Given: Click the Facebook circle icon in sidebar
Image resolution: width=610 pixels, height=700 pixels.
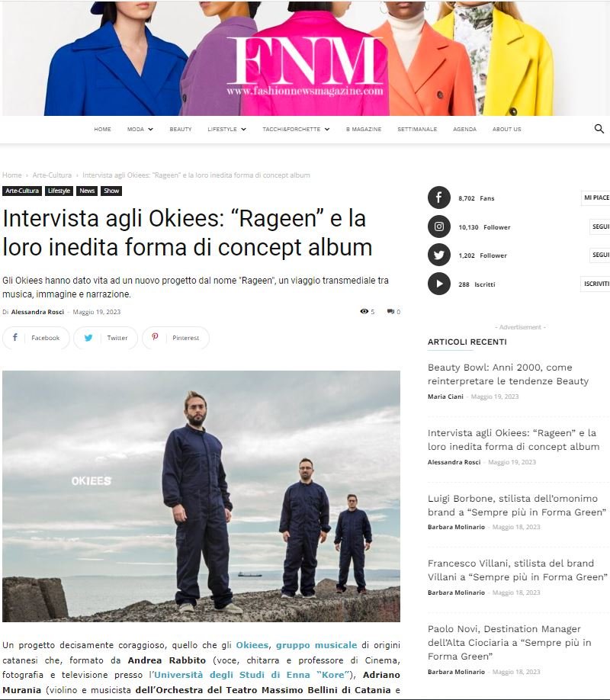Looking at the screenshot, I should (439, 197).
